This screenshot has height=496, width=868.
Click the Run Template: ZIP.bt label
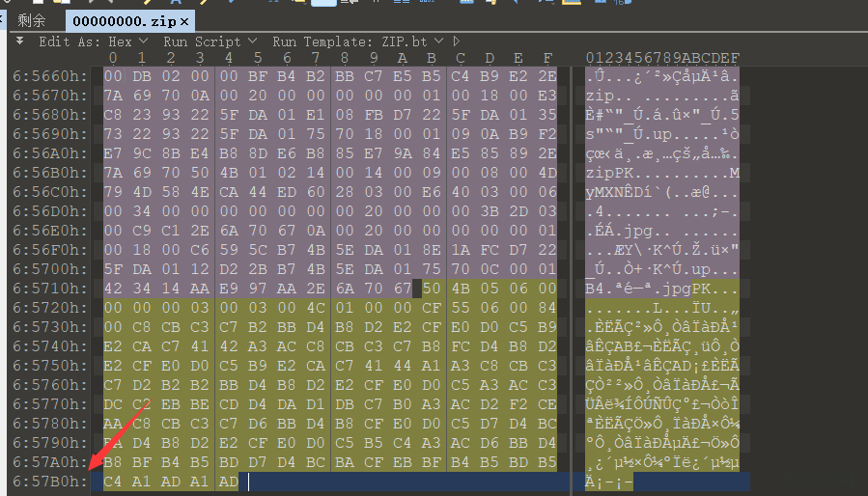click(350, 41)
